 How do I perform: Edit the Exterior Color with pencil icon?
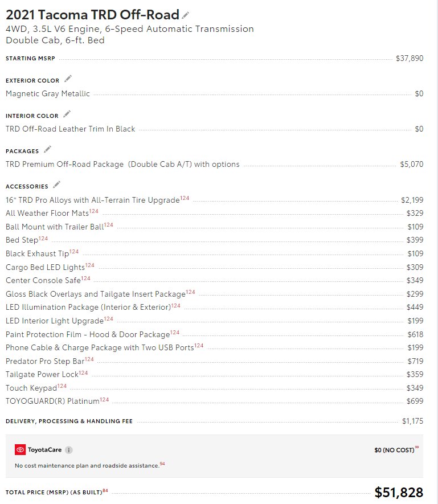[x=68, y=79]
